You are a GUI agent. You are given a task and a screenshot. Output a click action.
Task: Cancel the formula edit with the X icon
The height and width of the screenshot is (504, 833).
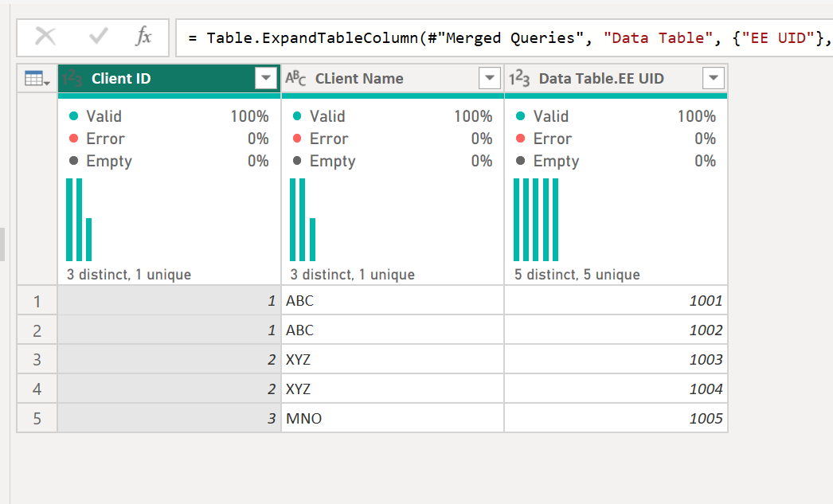pyautogui.click(x=45, y=37)
